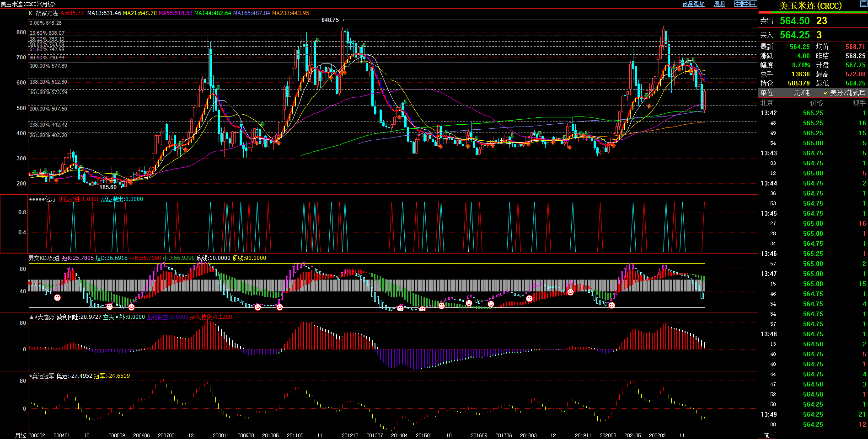Viewport: 868px width, 439px height.
Task: Click the quote panel maximize icon
Action: [x=863, y=4]
